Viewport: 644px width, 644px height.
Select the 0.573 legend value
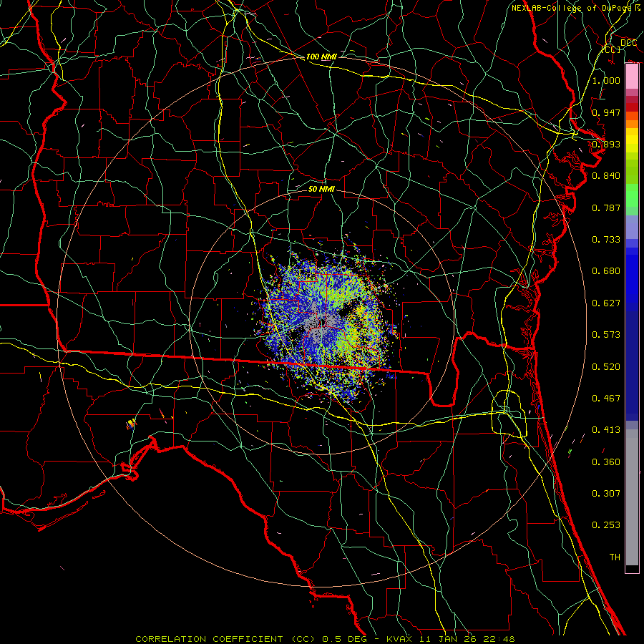click(x=606, y=335)
